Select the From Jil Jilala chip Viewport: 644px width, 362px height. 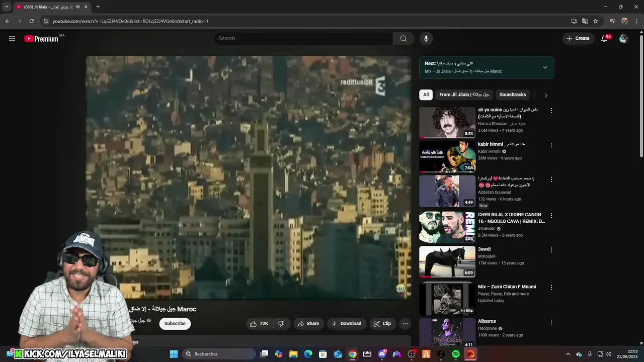[464, 95]
